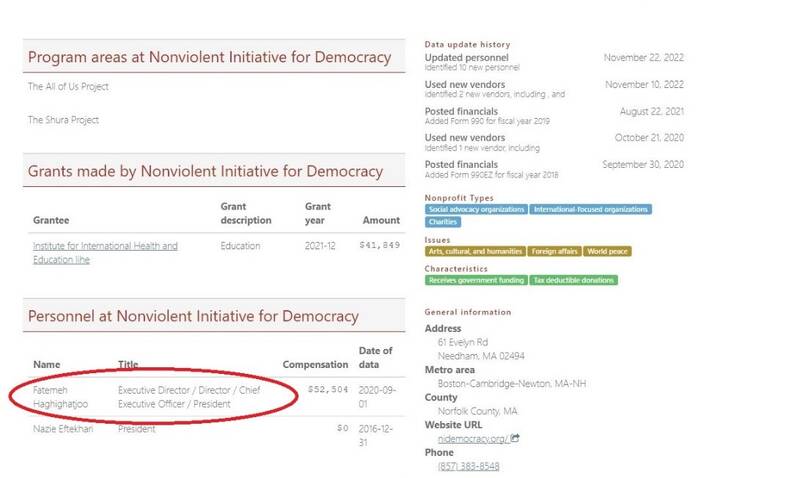Viewport: 800px width, 478px height.
Task: Click the external link icon beside nidemocracy.org
Action: coord(515,438)
